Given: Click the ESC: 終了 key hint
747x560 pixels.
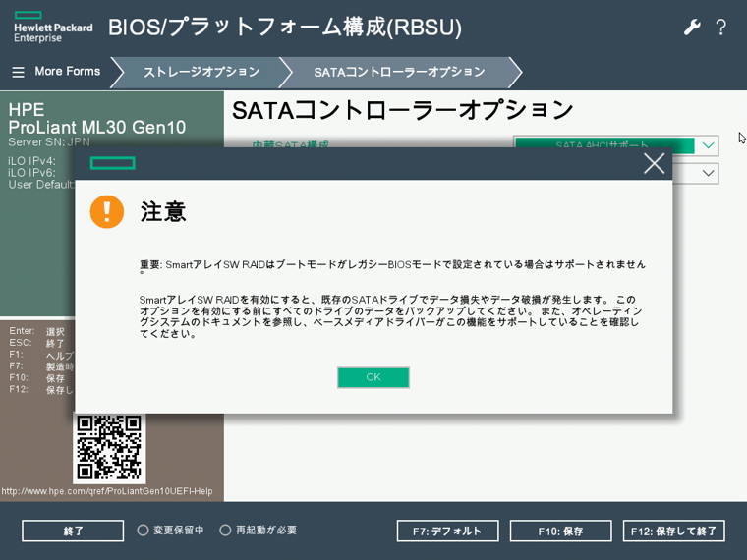Looking at the screenshot, I should [36, 343].
